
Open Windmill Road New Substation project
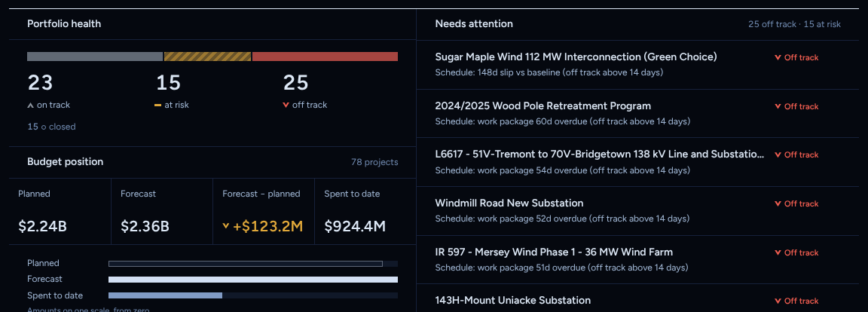point(509,203)
